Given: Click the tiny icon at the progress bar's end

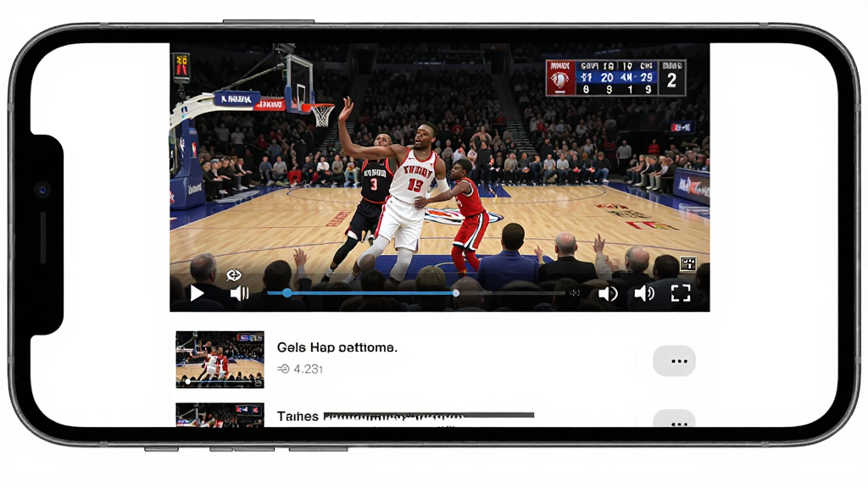Looking at the screenshot, I should (x=576, y=292).
